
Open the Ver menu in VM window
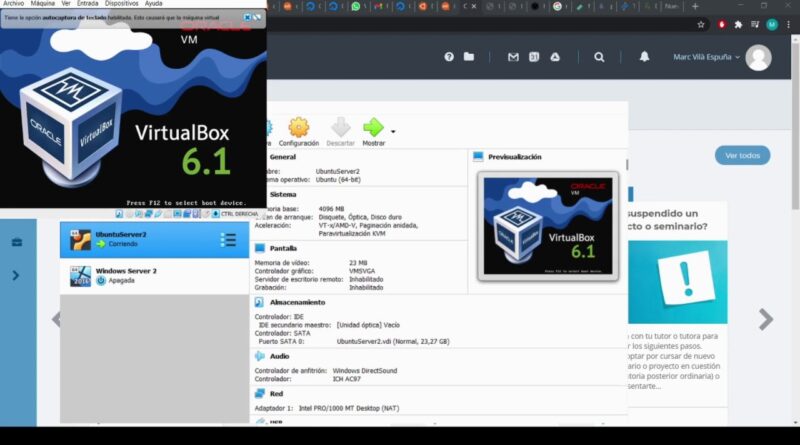66,3
